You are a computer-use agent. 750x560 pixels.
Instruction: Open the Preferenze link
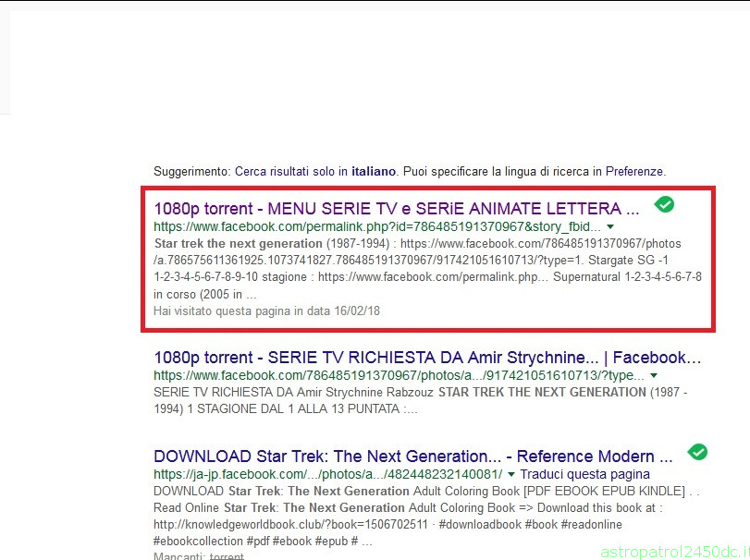point(634,172)
